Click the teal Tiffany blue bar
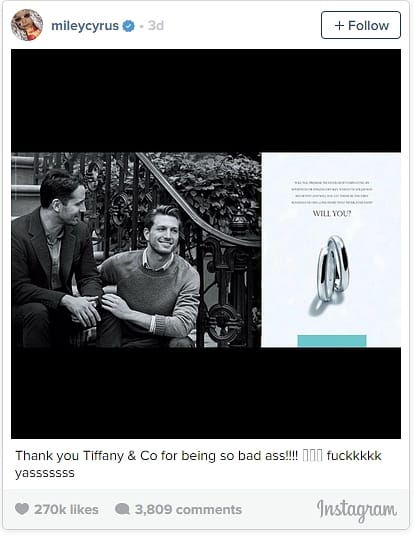 [332, 341]
